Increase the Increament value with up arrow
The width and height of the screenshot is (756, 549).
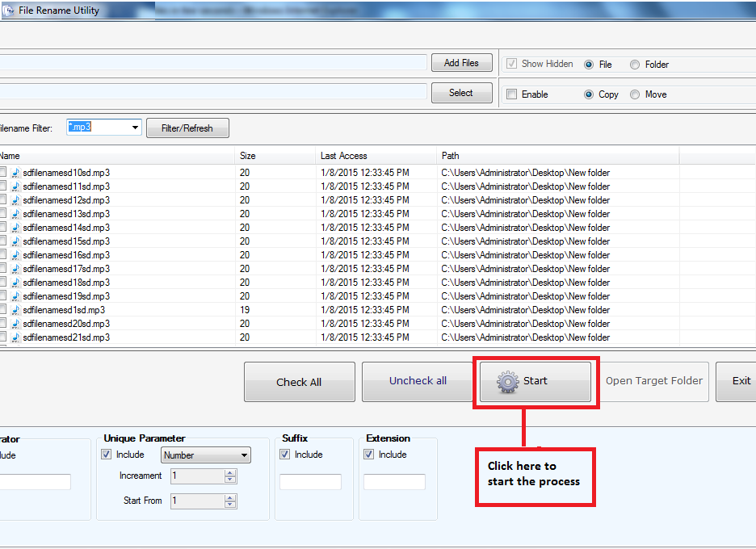[x=230, y=473]
